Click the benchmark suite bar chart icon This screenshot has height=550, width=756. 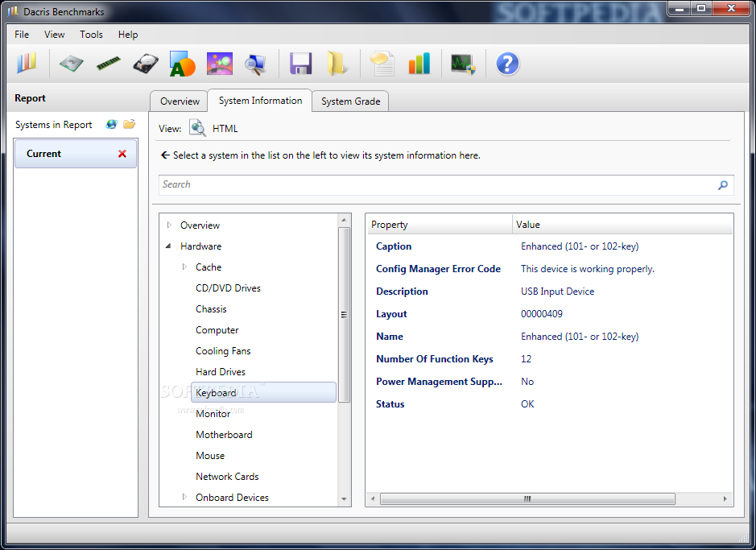(x=27, y=63)
